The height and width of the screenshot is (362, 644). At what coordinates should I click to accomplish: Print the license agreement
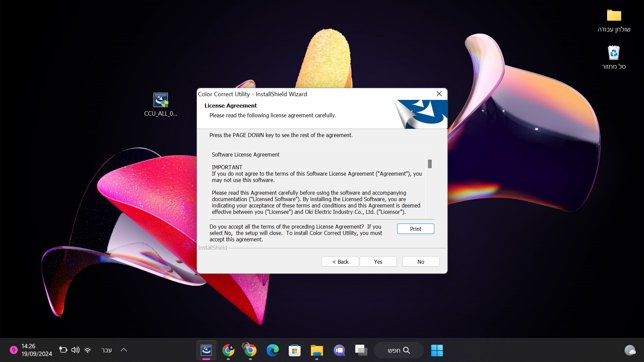(x=415, y=229)
